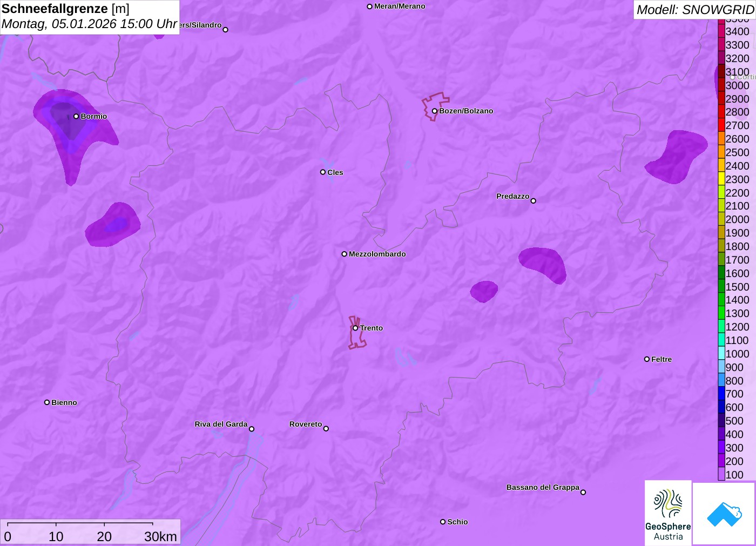This screenshot has height=546, width=756.
Task: Click the Riva del Garda label text
Action: (221, 424)
